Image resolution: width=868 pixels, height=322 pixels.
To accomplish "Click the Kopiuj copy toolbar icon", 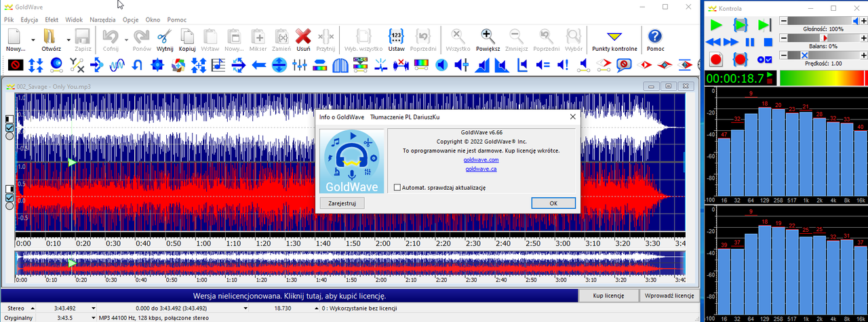I will click(187, 37).
